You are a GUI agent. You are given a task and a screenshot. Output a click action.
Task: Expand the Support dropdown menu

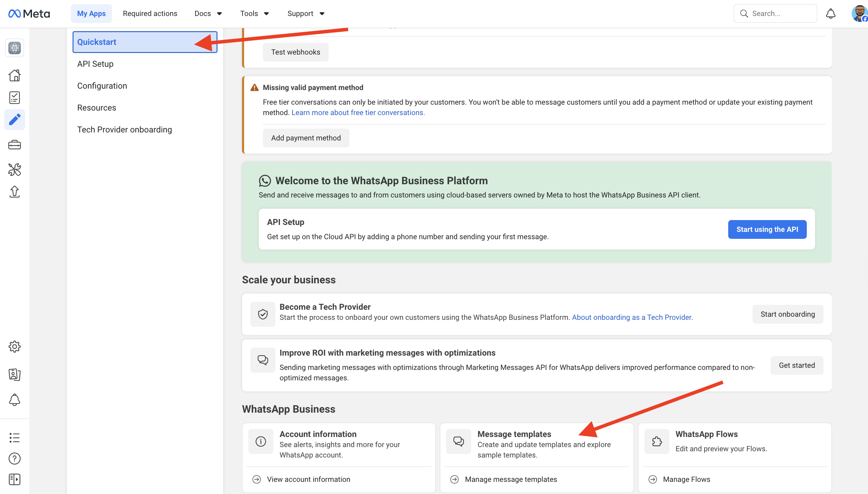click(305, 14)
